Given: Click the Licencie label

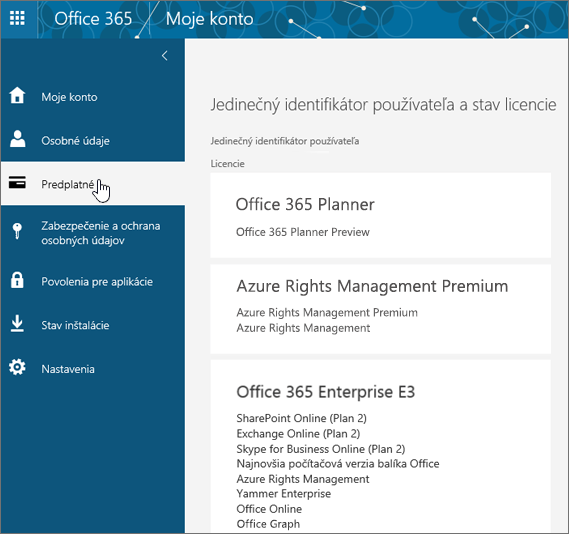Looking at the screenshot, I should [228, 164].
